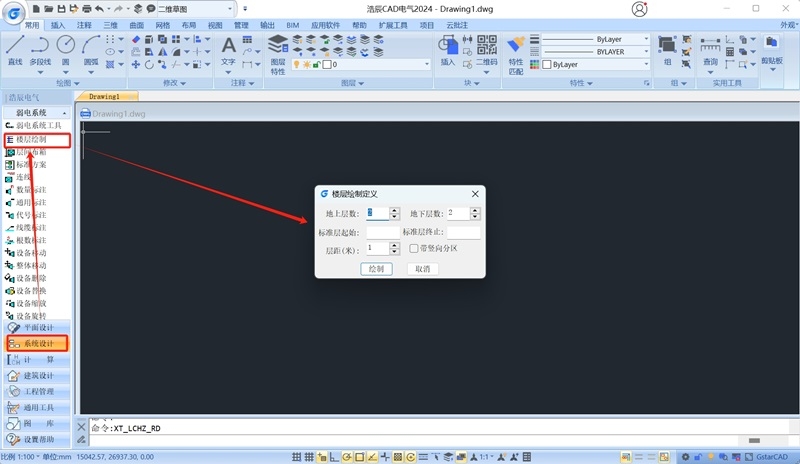Click the Print icon in quick access toolbar

coord(87,9)
